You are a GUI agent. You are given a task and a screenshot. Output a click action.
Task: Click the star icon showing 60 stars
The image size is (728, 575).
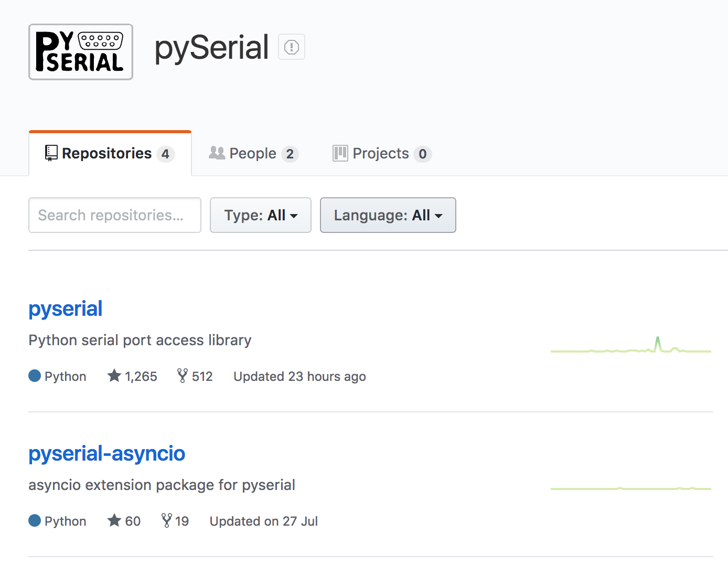[114, 520]
